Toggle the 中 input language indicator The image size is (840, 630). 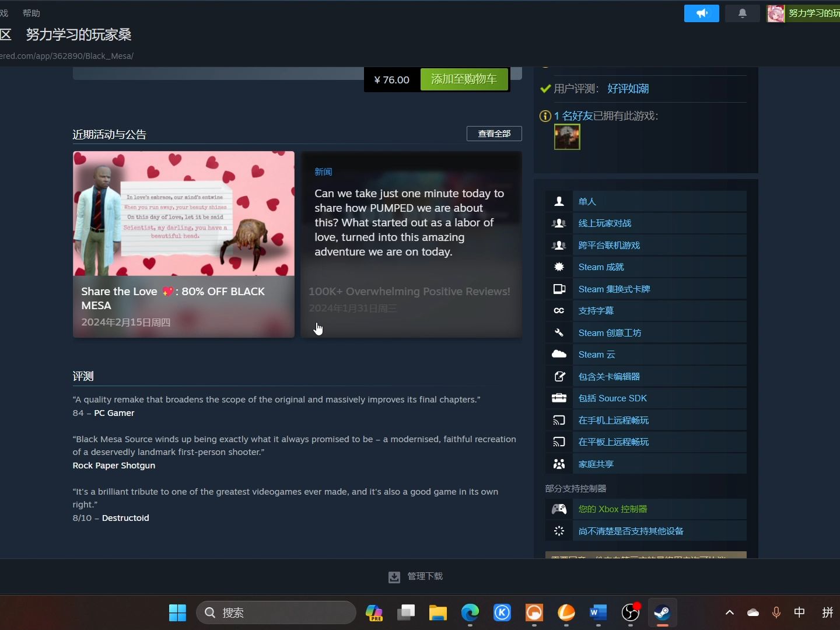800,612
